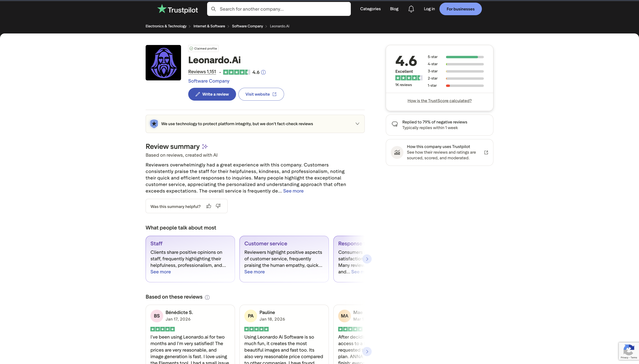The height and width of the screenshot is (364, 639).
Task: Click the thumbs down on the summary
Action: [x=218, y=206]
